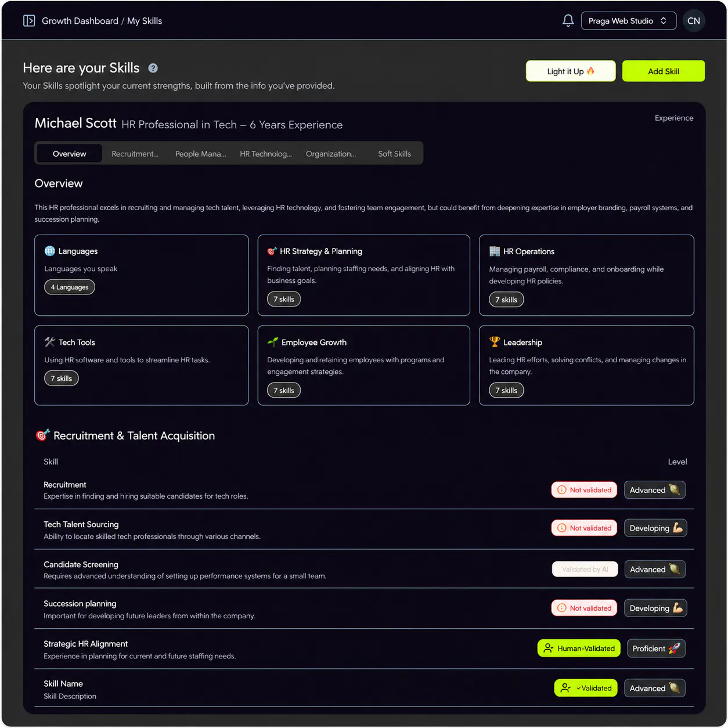Click Validated by AI badge for Candidate Screening

tap(585, 570)
